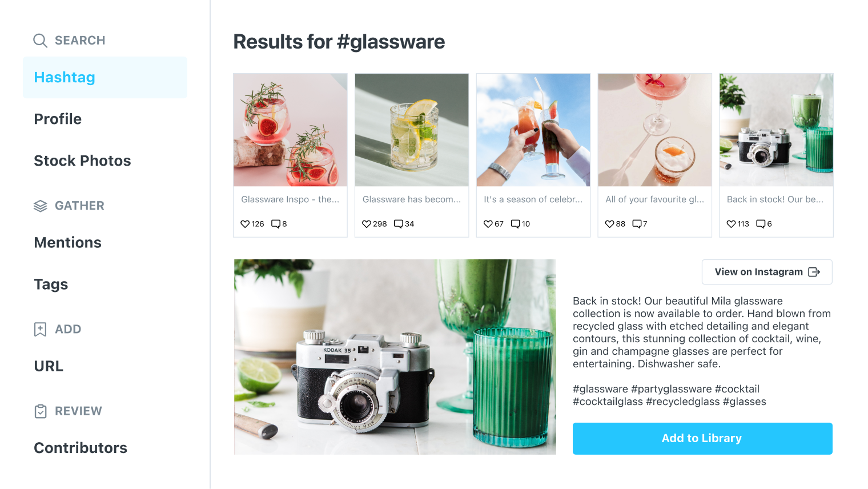Click View on Instagram button
Screen dimensions: 868x489
pos(767,272)
